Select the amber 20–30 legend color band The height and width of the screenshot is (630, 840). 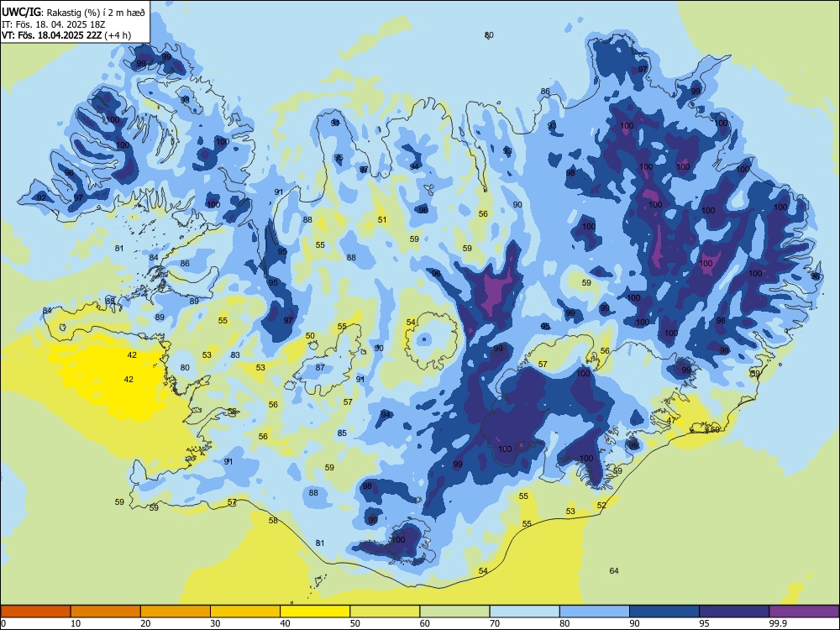coord(176,612)
